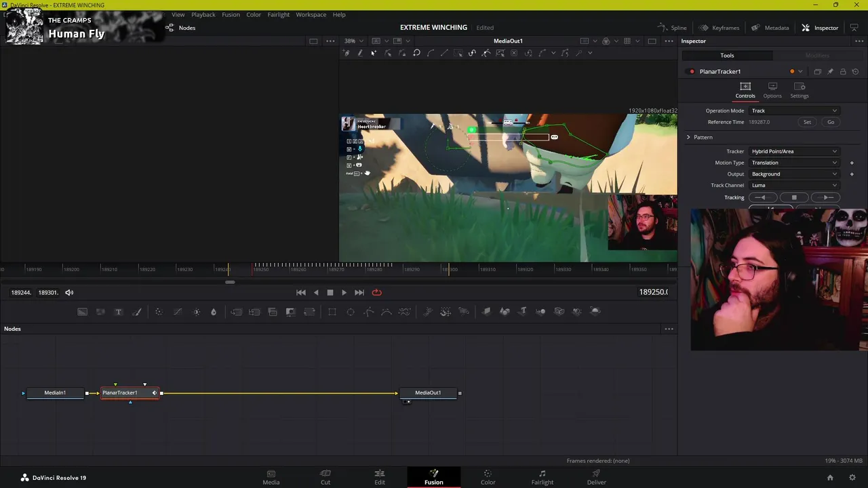
Task: Select the Click Append polyline tool in viewer
Action: 346,53
